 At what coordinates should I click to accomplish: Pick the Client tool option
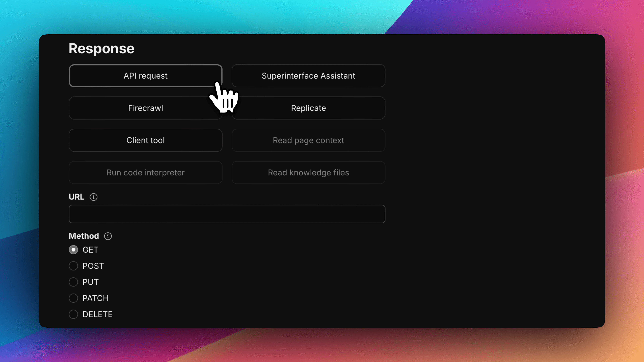(145, 140)
